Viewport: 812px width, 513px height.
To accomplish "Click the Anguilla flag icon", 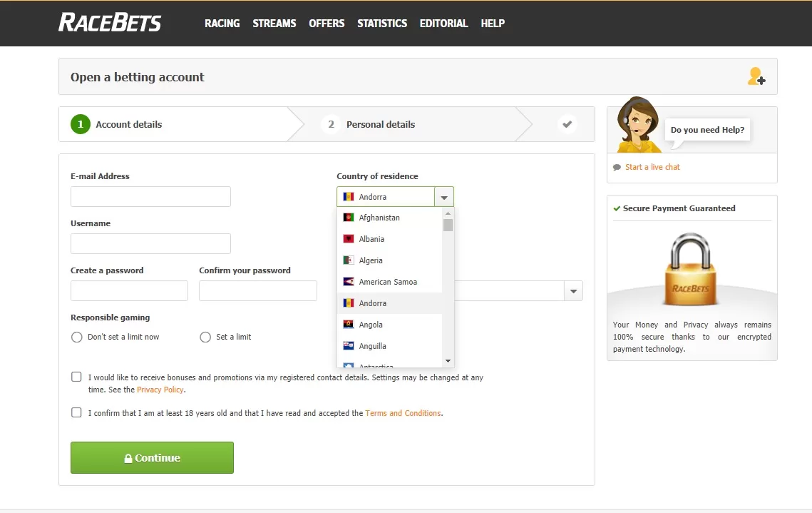I will tap(349, 345).
